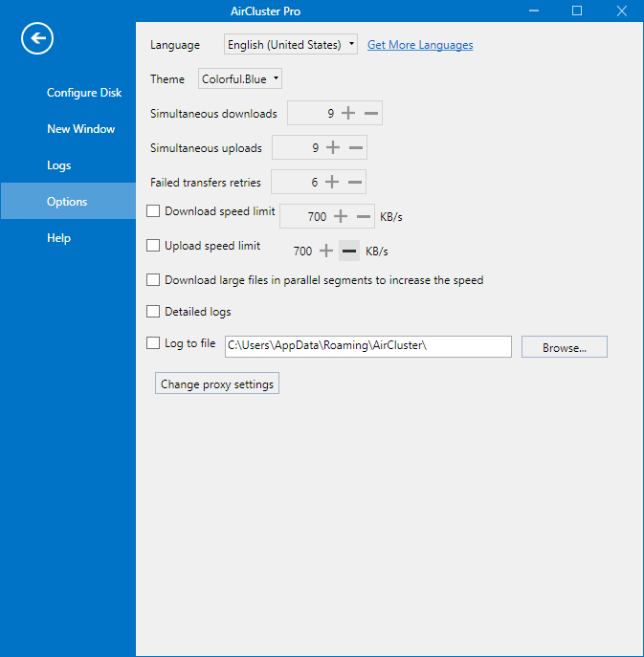Click Change proxy settings button
The height and width of the screenshot is (657, 644).
click(x=217, y=383)
